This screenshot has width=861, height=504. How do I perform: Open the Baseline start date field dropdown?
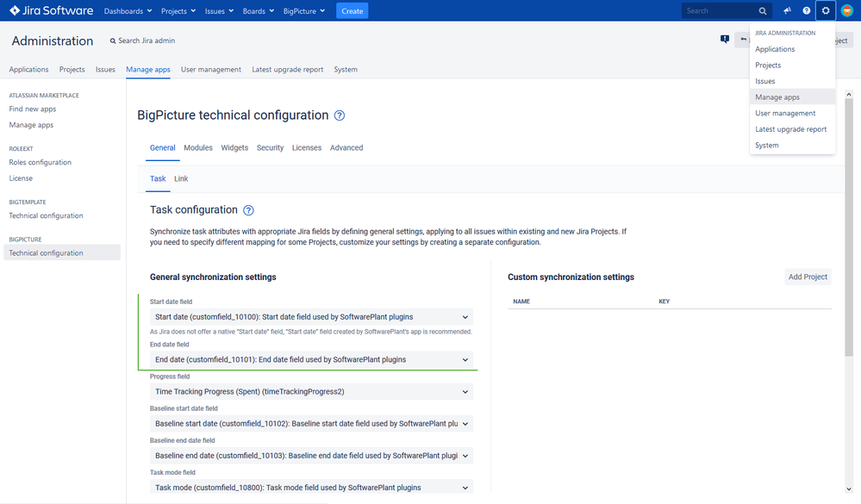(311, 423)
